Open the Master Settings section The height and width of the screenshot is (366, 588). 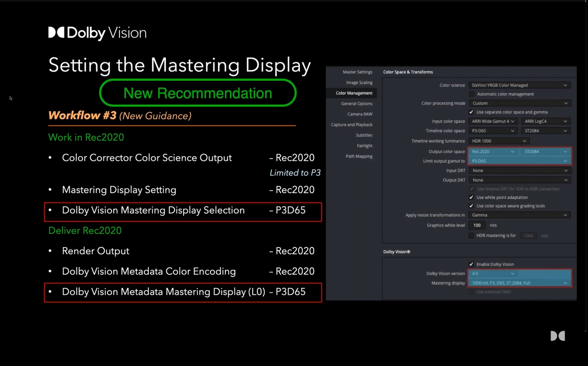coord(357,72)
